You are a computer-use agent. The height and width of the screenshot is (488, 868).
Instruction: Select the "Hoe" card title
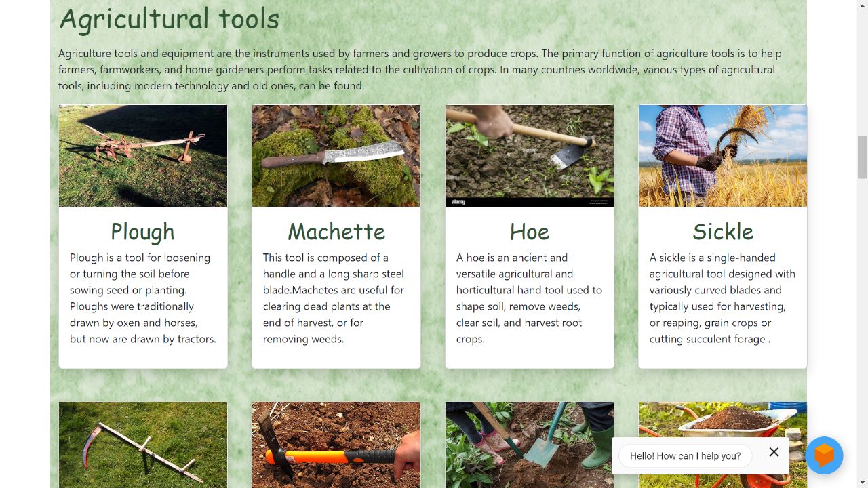[529, 232]
